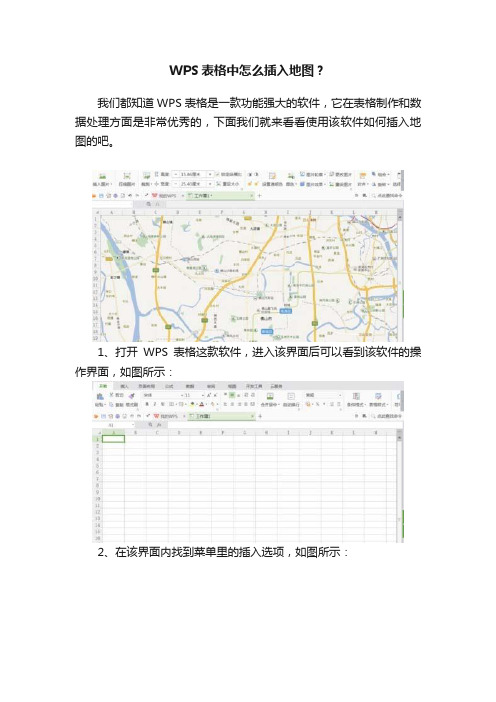Click the Copy icon in blank spreadsheet ribbon
Image resolution: width=496 pixels, height=702 pixels.
point(112,404)
